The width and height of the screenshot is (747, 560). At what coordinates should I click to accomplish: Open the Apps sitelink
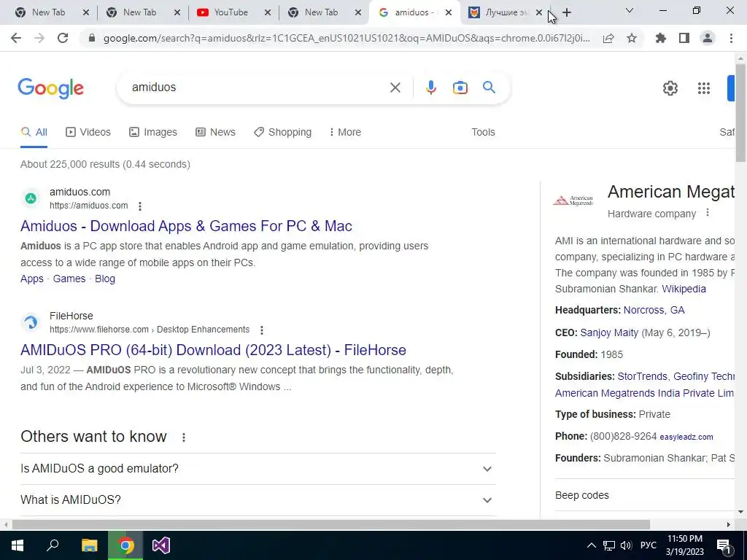pos(32,279)
